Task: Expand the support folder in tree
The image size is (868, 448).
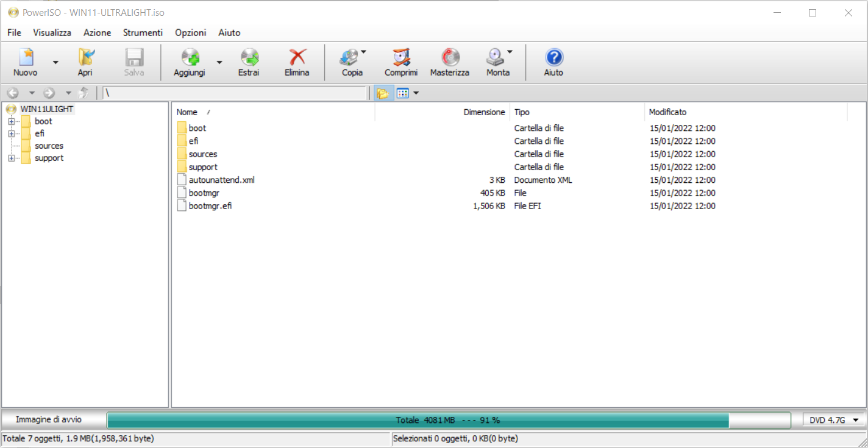Action: tap(11, 158)
